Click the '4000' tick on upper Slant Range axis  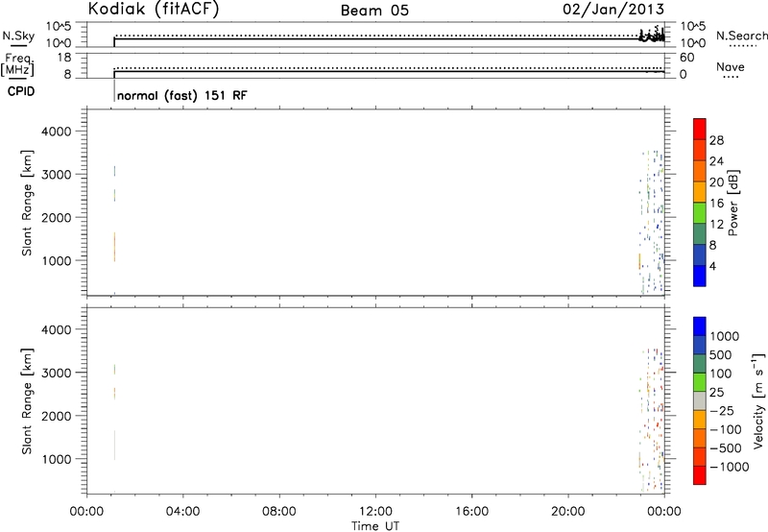[57, 132]
